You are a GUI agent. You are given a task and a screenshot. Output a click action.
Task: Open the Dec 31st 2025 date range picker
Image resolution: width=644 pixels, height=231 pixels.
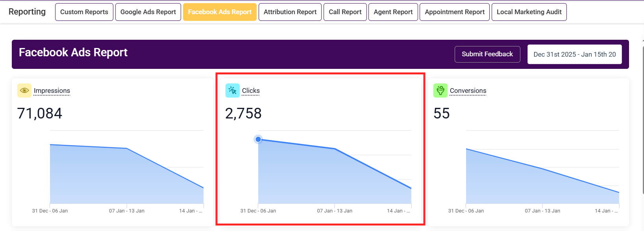[575, 54]
